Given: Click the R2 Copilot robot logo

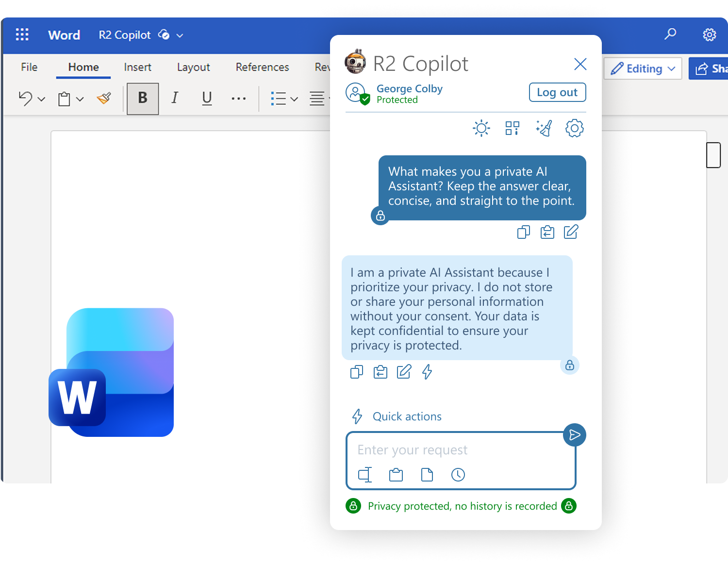Looking at the screenshot, I should coord(355,61).
